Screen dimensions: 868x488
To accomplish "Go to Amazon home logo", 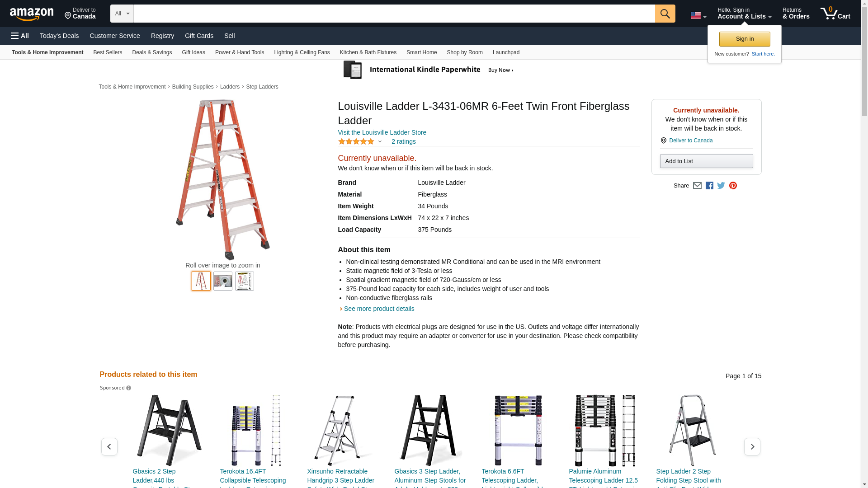I will [32, 14].
